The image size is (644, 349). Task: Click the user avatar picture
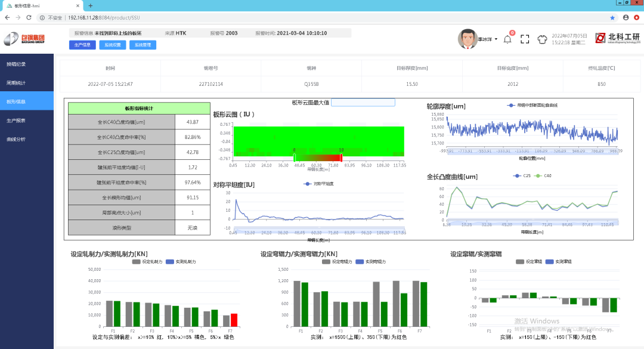(x=467, y=39)
